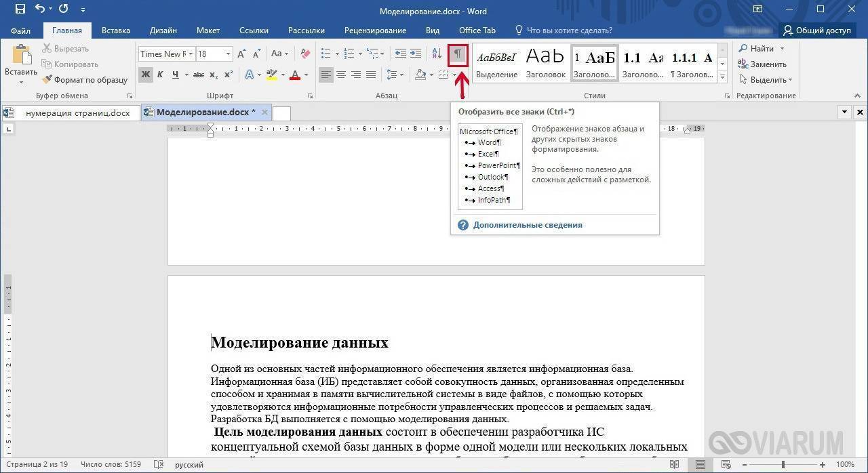The width and height of the screenshot is (868, 473).
Task: Click the Общий доступ share button
Action: pyautogui.click(x=816, y=30)
